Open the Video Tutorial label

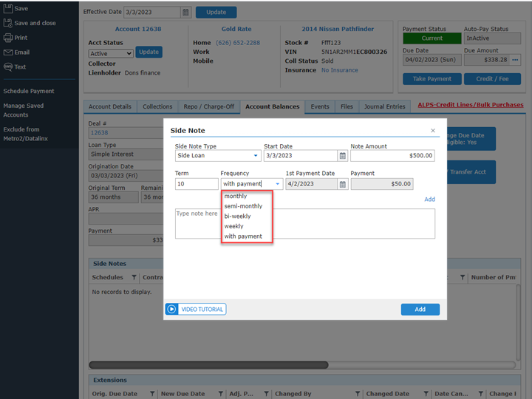(202, 310)
